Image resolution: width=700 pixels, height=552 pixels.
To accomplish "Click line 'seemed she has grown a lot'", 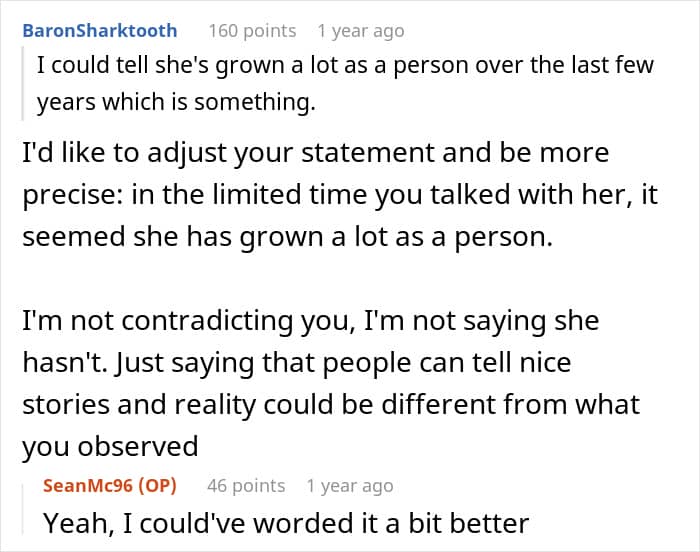I will 288,237.
